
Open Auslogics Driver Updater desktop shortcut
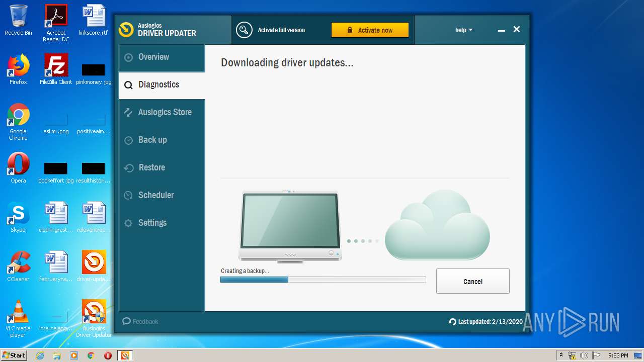(94, 319)
